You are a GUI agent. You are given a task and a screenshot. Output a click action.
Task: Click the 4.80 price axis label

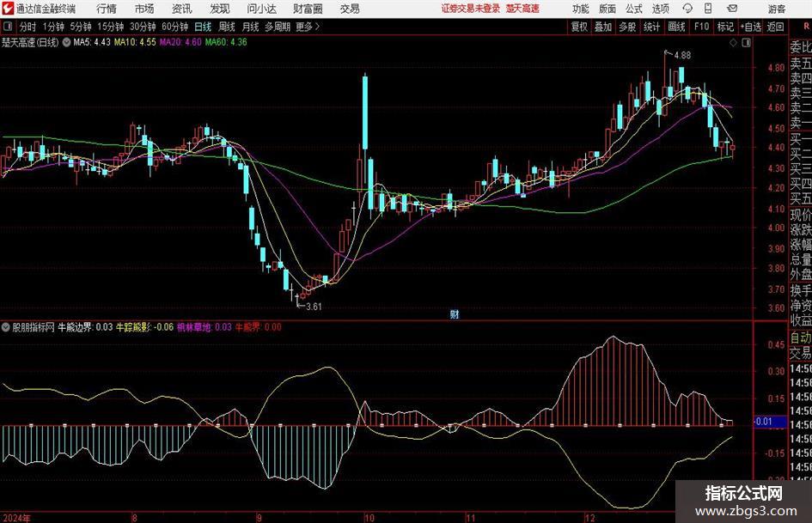[776, 67]
